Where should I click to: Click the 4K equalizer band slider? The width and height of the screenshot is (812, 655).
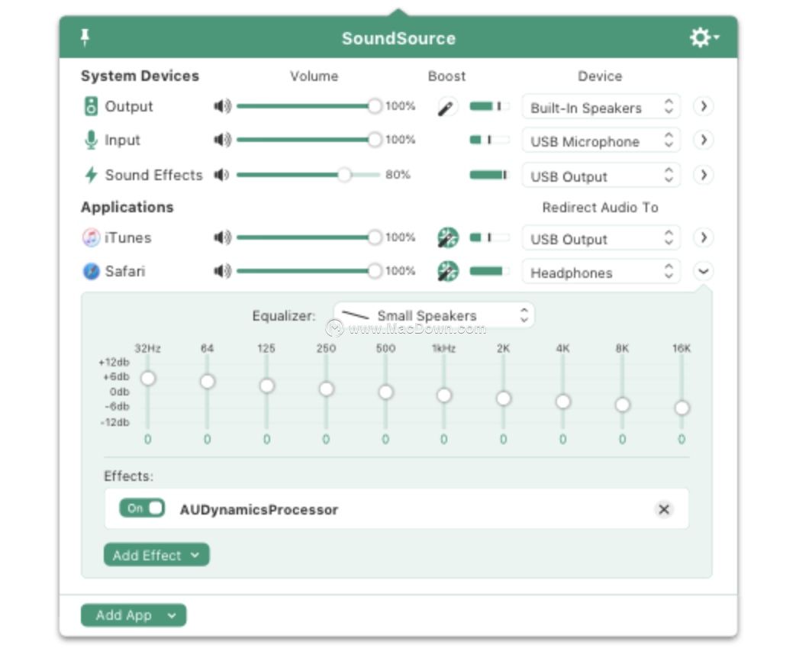(x=563, y=392)
